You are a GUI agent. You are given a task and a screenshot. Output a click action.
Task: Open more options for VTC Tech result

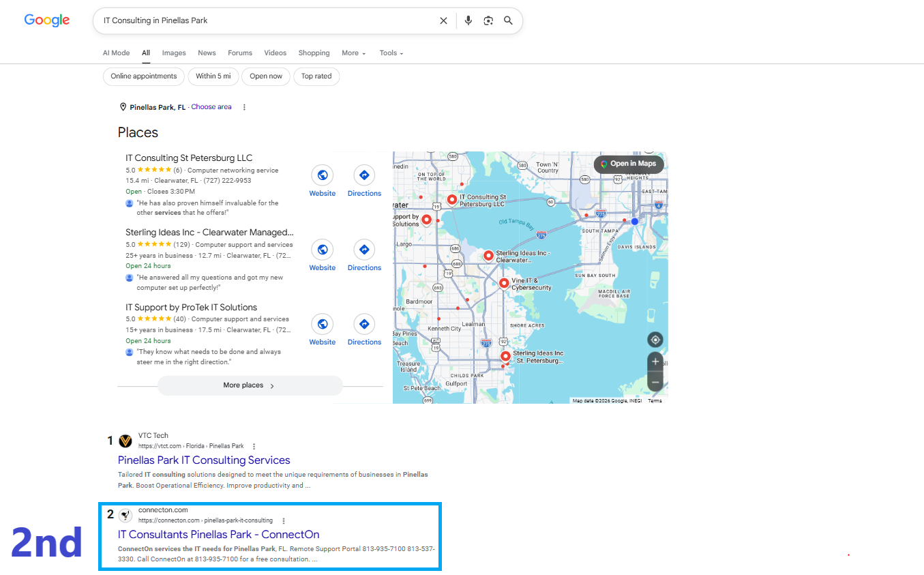coord(254,446)
